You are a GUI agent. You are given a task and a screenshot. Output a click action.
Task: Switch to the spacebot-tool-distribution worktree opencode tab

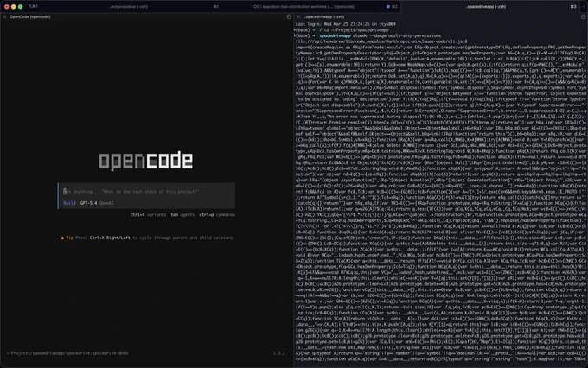click(304, 6)
